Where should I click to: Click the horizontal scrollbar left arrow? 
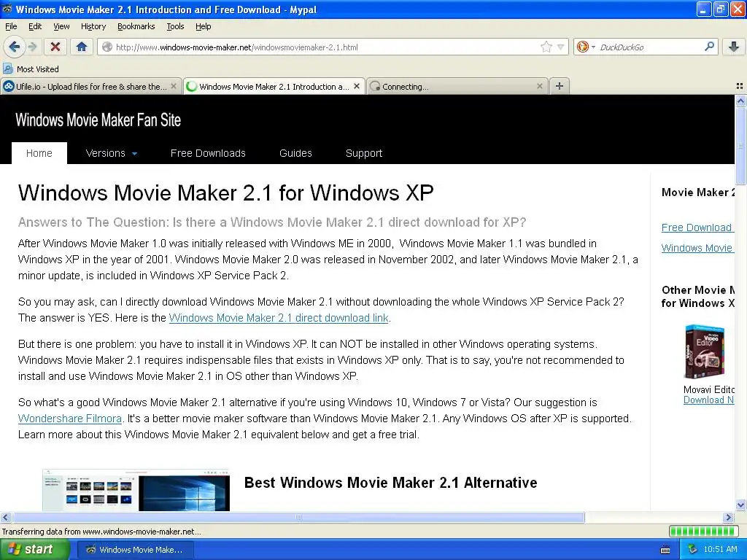pyautogui.click(x=5, y=517)
